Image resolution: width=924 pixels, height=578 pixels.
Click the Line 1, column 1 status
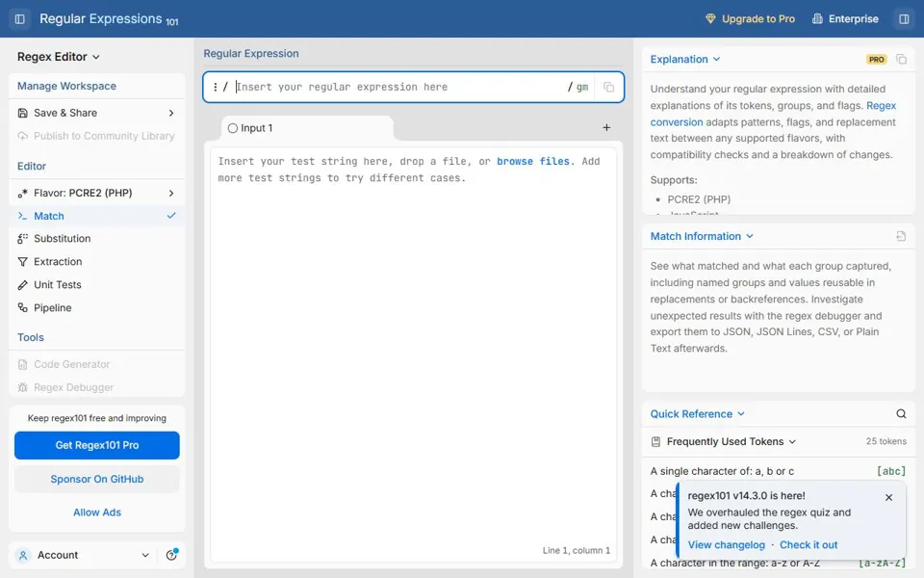(577, 550)
